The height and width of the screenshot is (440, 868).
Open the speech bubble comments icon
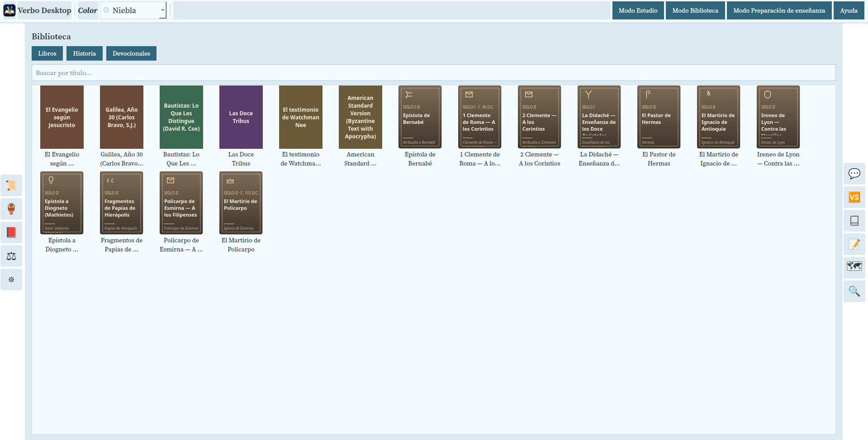point(854,174)
